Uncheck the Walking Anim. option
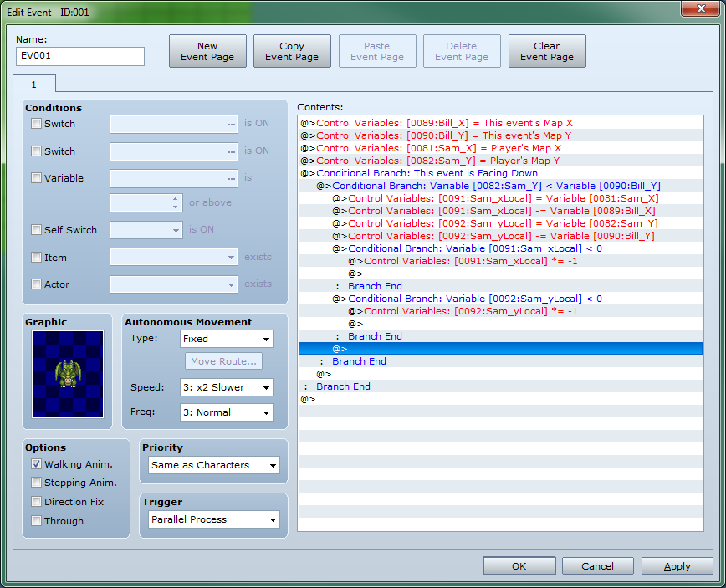This screenshot has width=726, height=588. (37, 464)
